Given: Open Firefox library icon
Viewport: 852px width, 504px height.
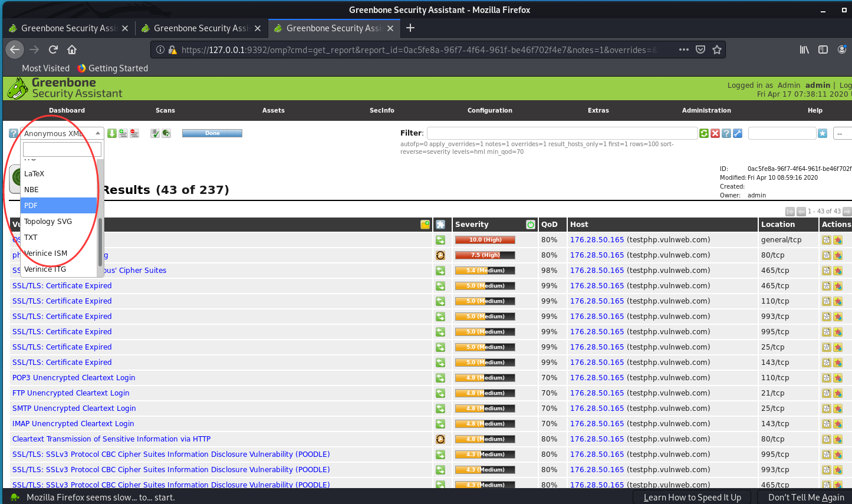Looking at the screenshot, I should pos(804,50).
